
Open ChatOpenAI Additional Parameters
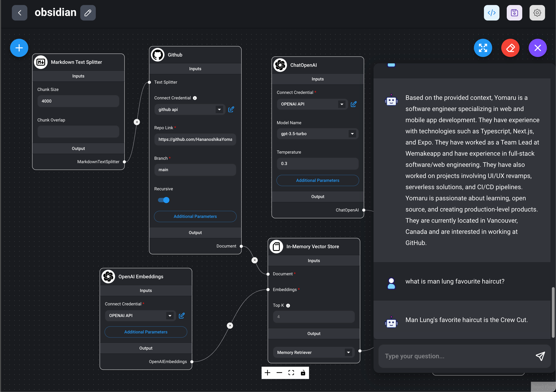[317, 180]
